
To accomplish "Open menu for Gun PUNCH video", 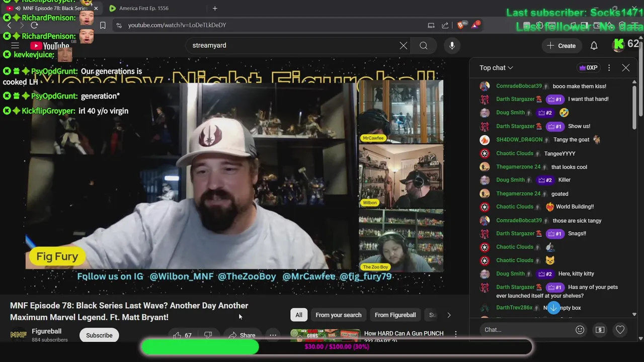I will click(456, 334).
